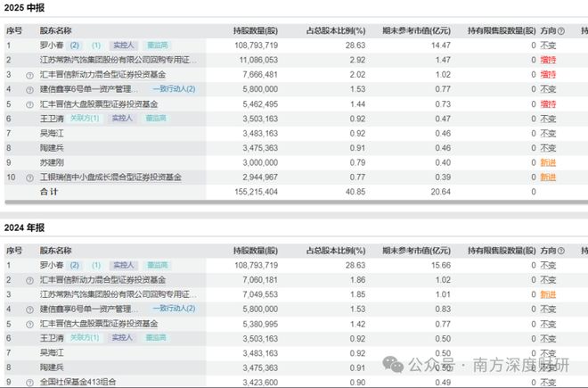Click 新进 link for 江苏常熟汽饰 in 2024 年报
This screenshot has height=388, width=588.
click(x=548, y=295)
